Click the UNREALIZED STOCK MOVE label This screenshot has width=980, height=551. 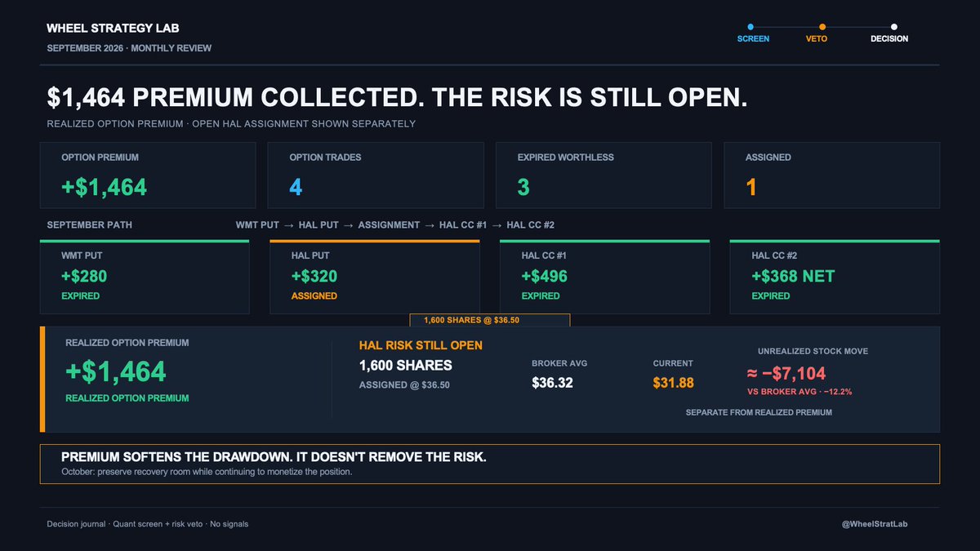point(813,351)
